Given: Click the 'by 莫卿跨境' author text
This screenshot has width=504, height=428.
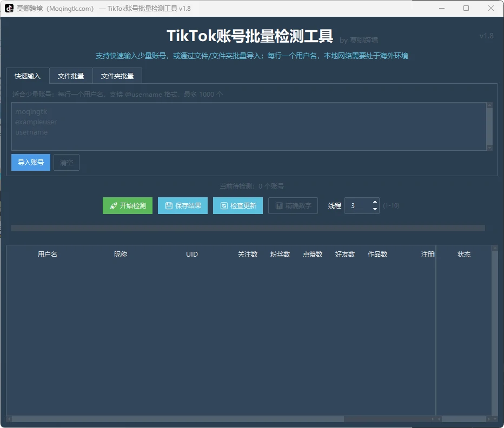Looking at the screenshot, I should [359, 40].
